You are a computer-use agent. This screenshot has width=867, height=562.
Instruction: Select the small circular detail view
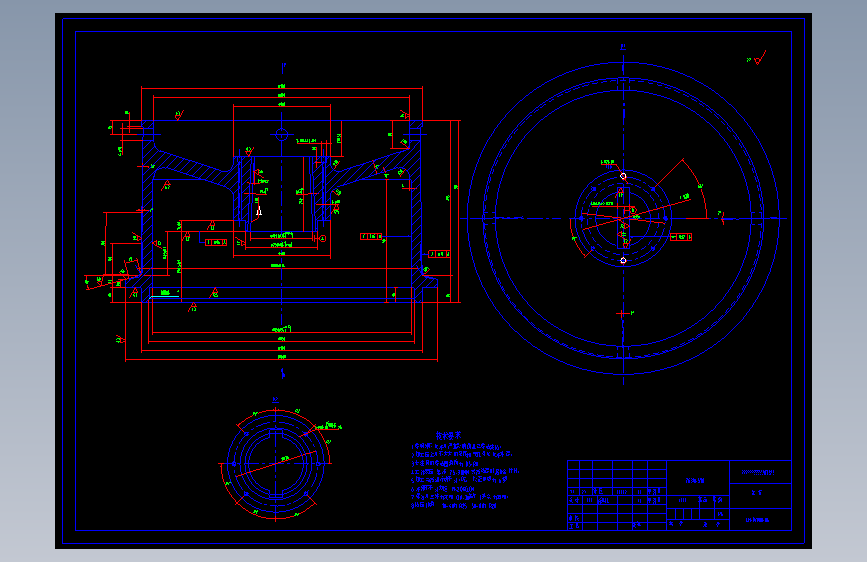tap(275, 464)
